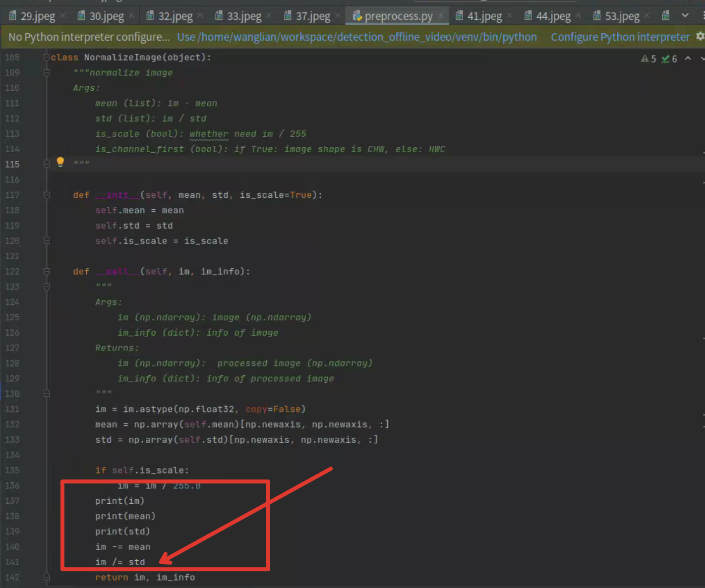Click the underlined word 'whether' in docstring

click(209, 134)
